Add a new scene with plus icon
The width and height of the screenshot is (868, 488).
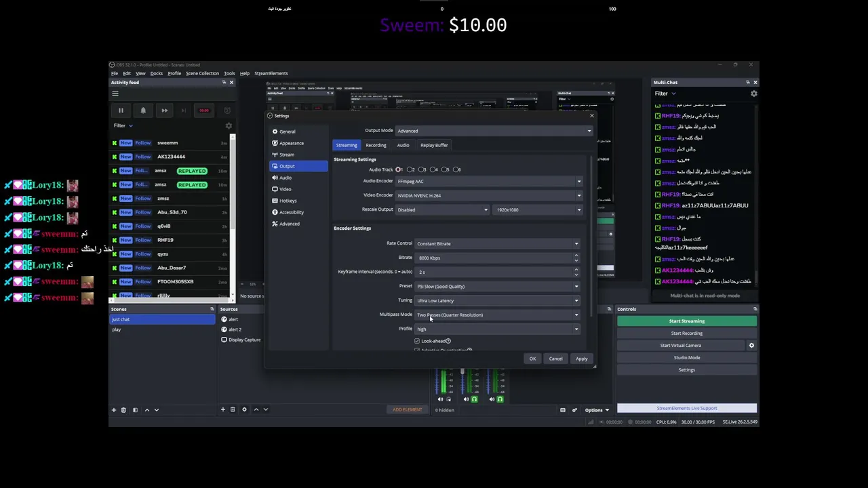pos(114,410)
